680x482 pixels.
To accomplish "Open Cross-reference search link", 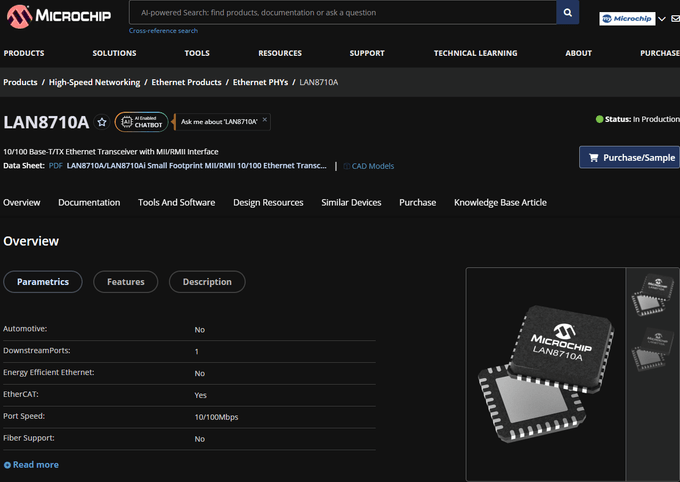I will tap(163, 31).
